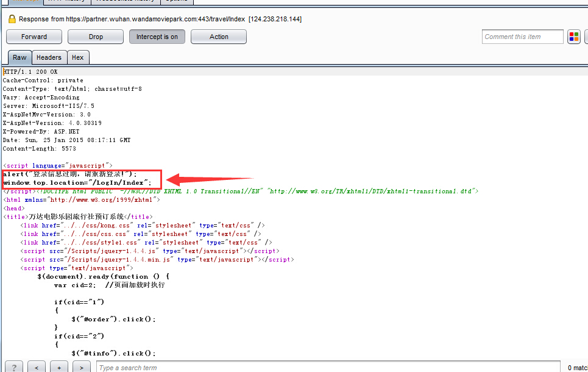Open the highlight color picker icon

click(574, 37)
